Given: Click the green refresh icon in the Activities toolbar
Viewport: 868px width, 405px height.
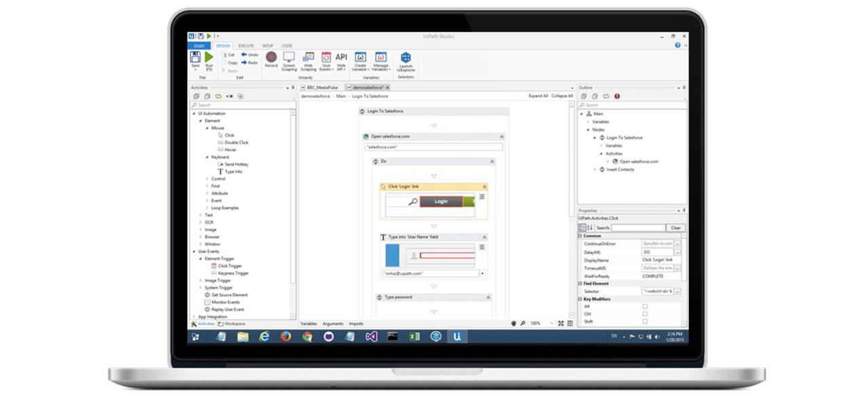Looking at the screenshot, I should (218, 96).
